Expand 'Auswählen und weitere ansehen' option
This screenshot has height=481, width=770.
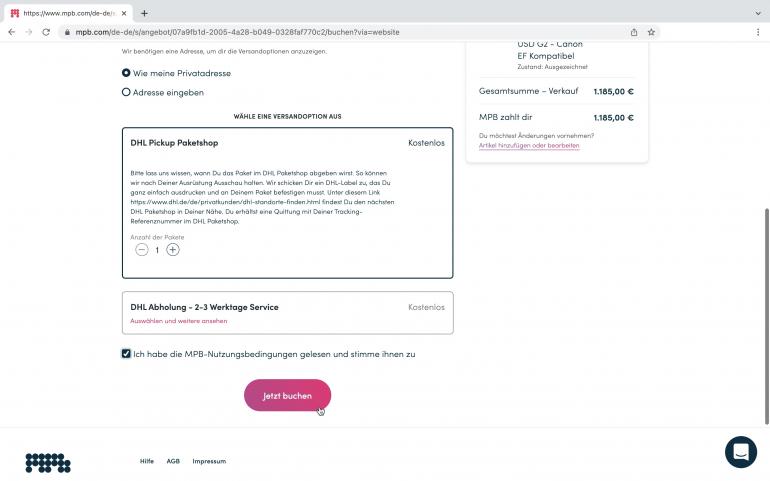(x=179, y=321)
